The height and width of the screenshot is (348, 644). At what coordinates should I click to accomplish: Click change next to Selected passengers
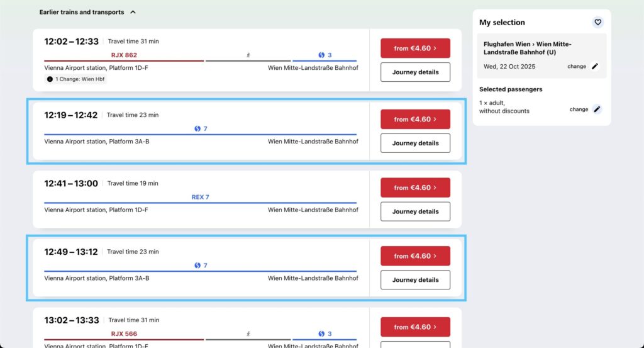coord(579,109)
